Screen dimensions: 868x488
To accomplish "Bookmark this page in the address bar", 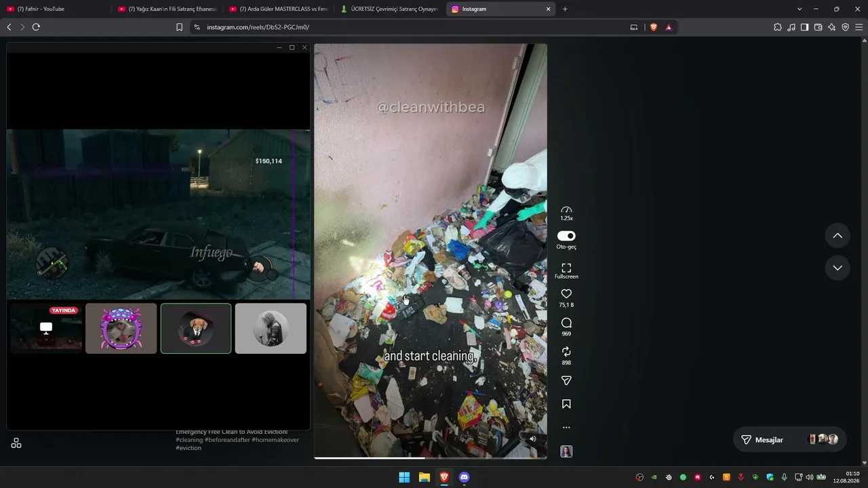I will point(179,27).
